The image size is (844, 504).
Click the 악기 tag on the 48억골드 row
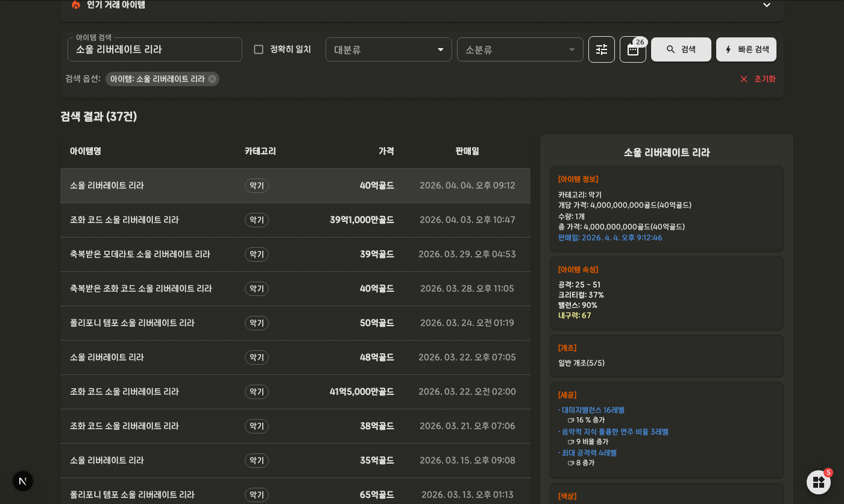coord(257,358)
